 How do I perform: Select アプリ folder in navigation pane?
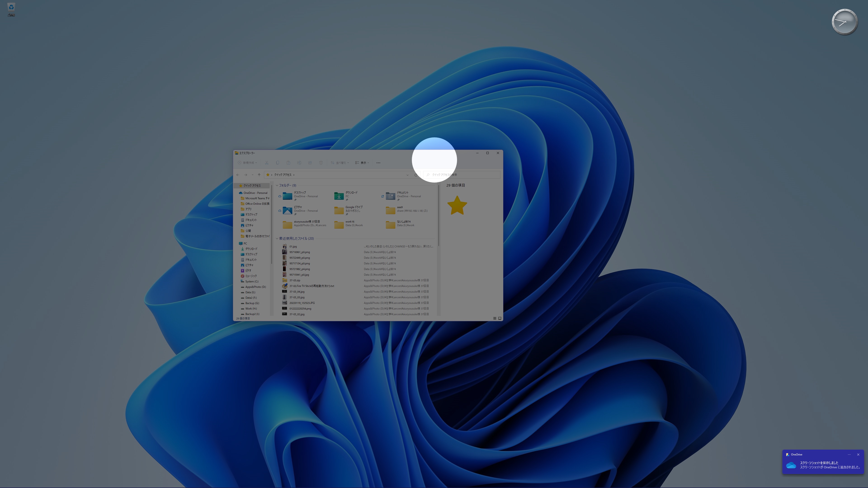(x=246, y=209)
